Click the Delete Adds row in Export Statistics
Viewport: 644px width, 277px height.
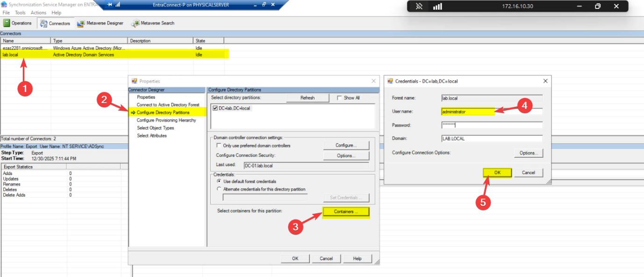tap(61, 195)
